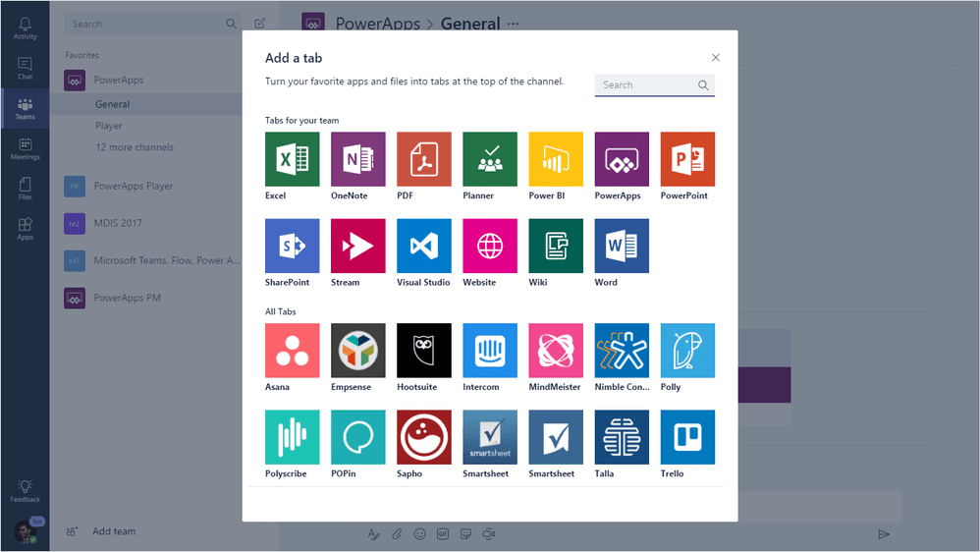The height and width of the screenshot is (552, 980).
Task: Send the message
Action: click(x=883, y=534)
